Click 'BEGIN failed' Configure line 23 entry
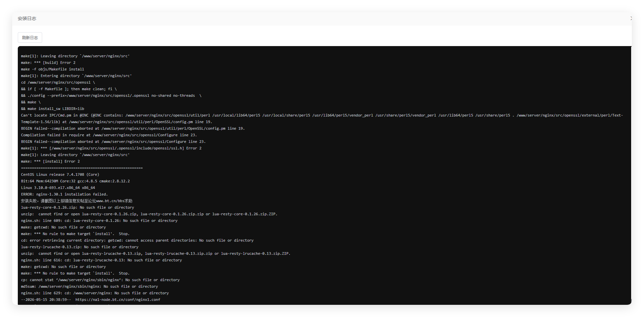Screen dimensions: 644x317 (113, 142)
